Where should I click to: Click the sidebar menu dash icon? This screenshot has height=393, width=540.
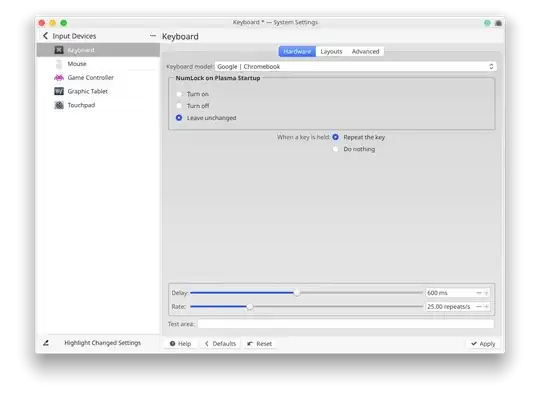click(153, 35)
